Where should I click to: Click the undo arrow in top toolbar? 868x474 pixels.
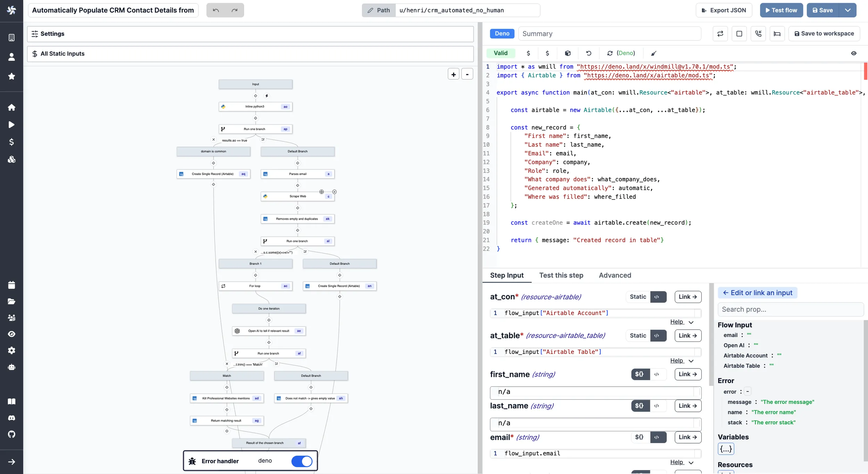(x=216, y=10)
